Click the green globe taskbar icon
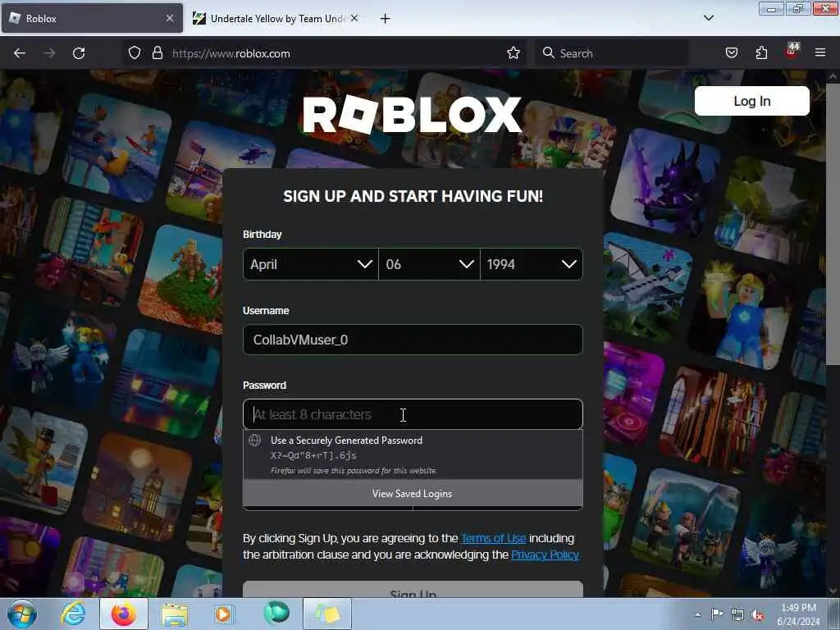The width and height of the screenshot is (840, 630). click(x=276, y=614)
